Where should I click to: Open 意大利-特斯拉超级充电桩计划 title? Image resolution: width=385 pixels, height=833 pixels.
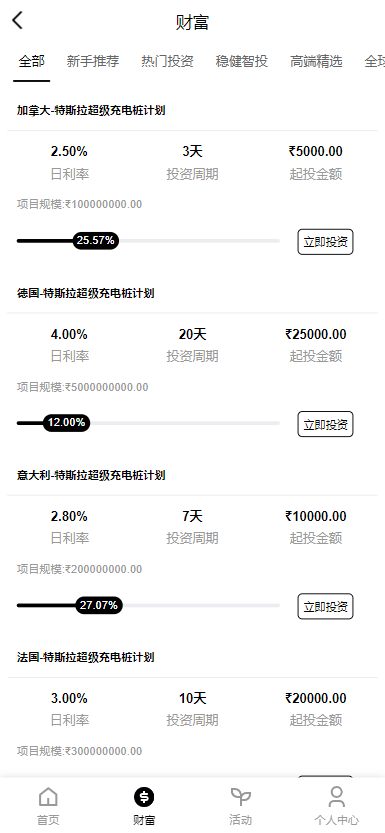[91, 475]
